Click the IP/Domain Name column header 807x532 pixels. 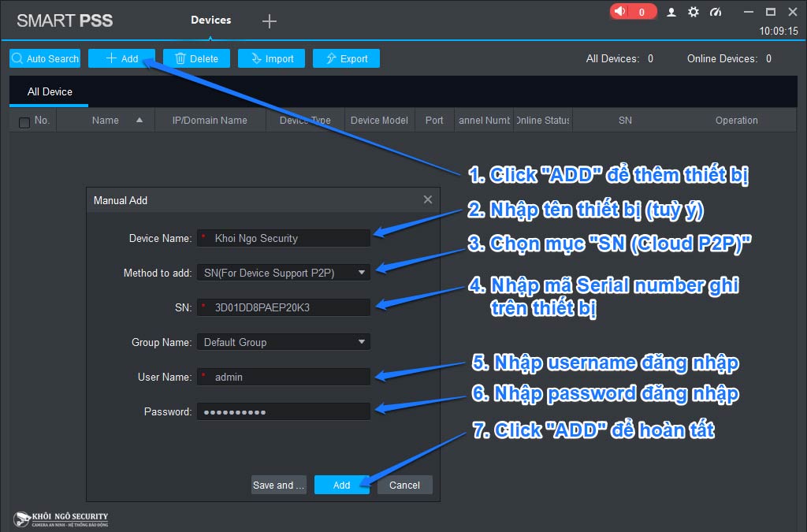210,121
